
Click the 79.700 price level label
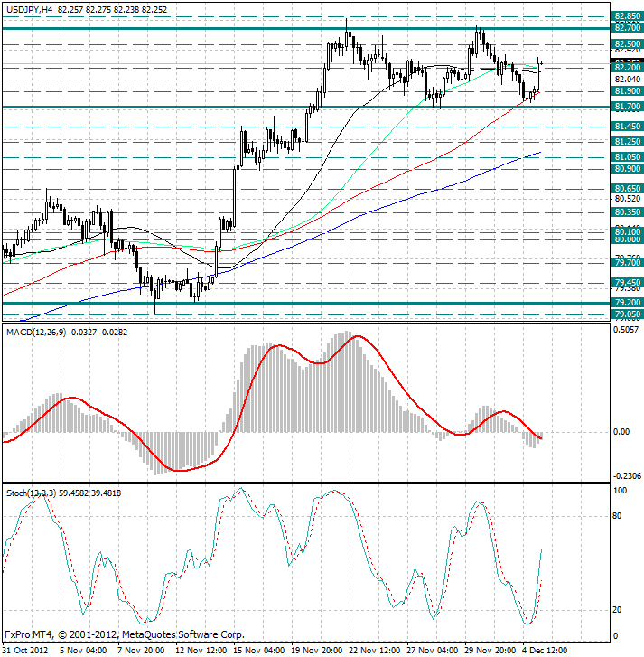[x=627, y=263]
